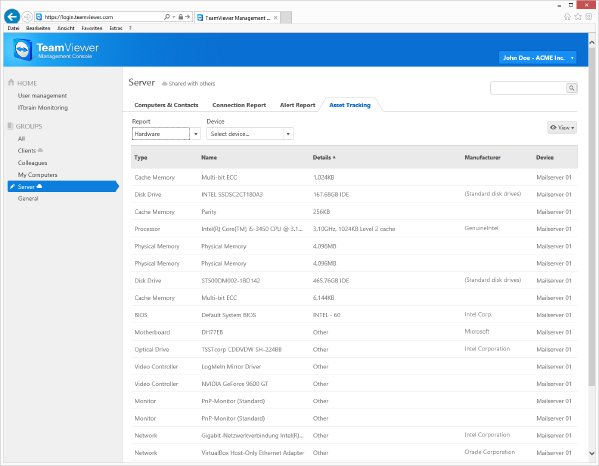The height and width of the screenshot is (466, 599).
Task: Sort by the Manufacturer column header
Action: click(482, 157)
